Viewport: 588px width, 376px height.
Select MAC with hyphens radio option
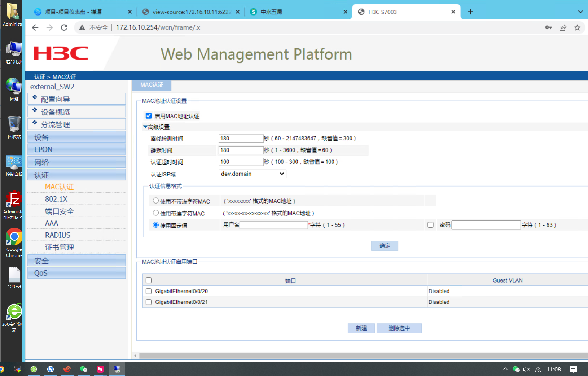point(156,213)
